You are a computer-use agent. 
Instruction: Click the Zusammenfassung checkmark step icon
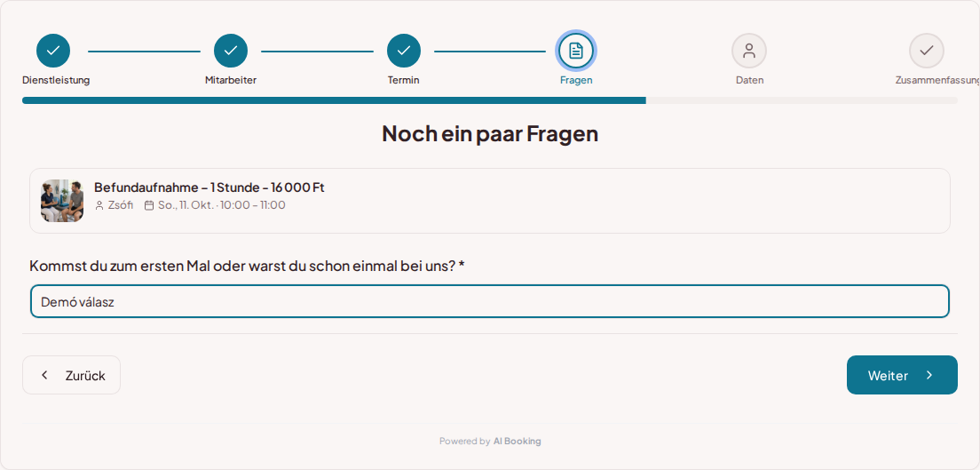point(926,51)
